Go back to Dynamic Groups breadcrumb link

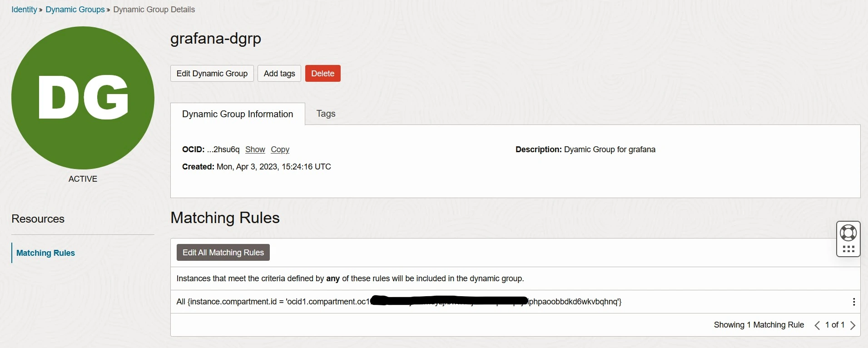pyautogui.click(x=75, y=10)
